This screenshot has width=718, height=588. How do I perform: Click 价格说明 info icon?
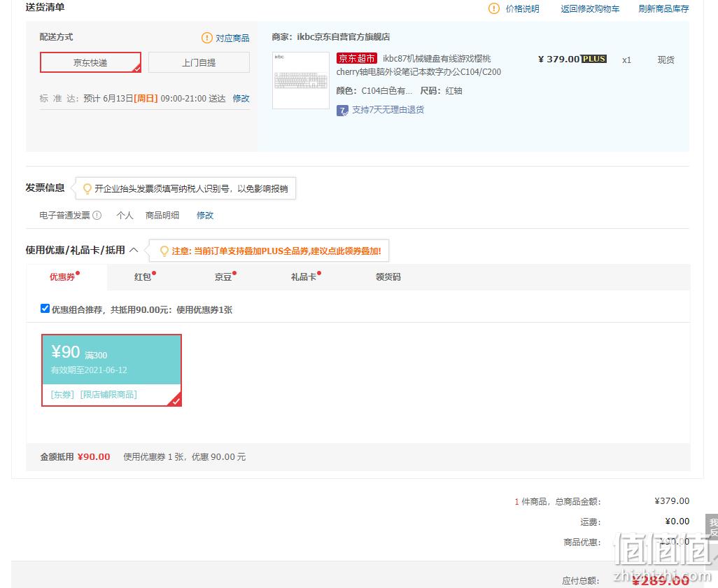click(494, 8)
